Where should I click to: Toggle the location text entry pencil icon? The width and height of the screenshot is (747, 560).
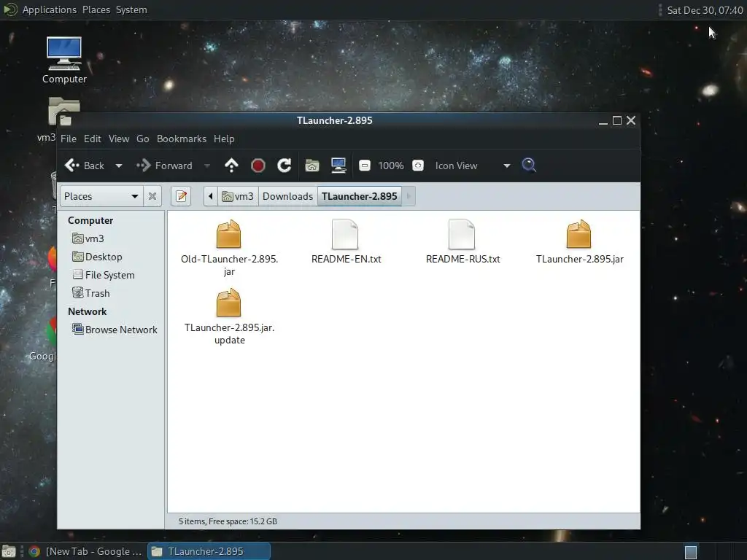point(181,196)
